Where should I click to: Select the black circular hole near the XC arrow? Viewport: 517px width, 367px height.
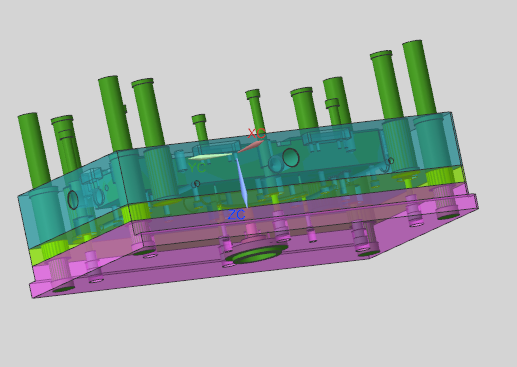[291, 158]
